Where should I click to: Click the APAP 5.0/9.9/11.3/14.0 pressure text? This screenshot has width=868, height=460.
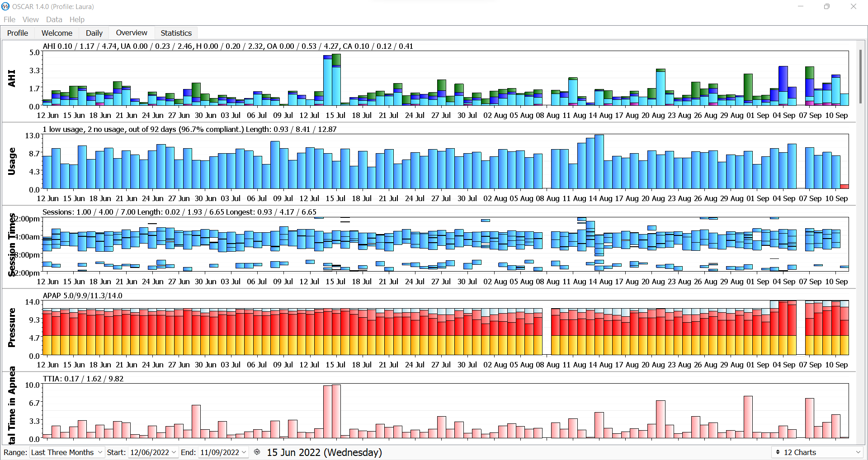[82, 296]
